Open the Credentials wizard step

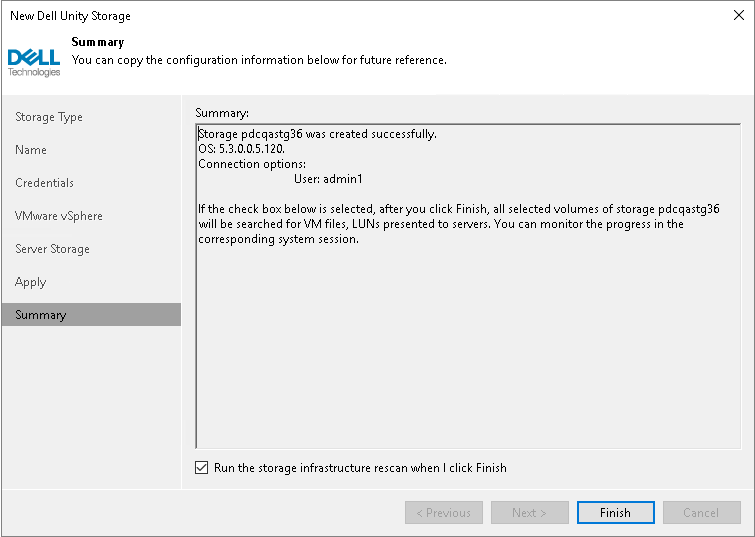pyautogui.click(x=44, y=183)
